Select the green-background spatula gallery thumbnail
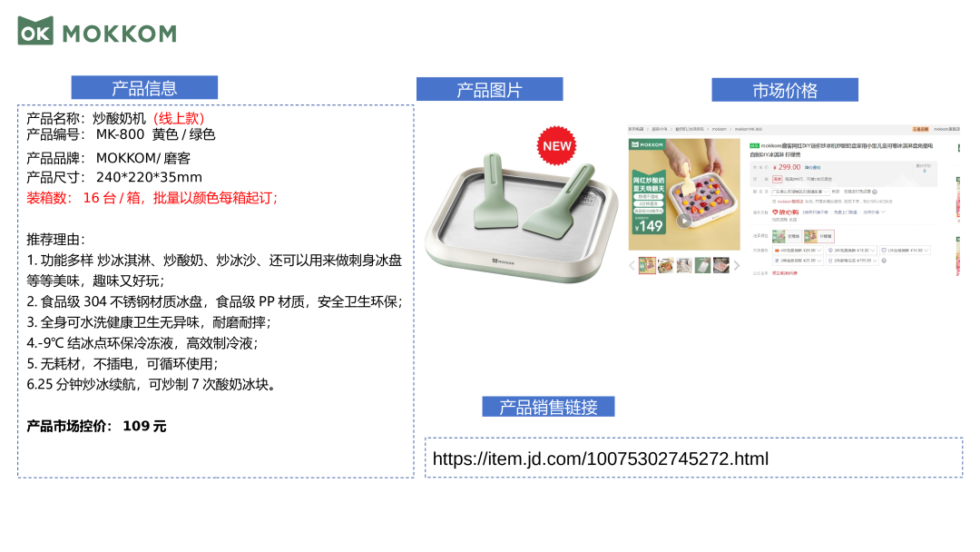 pos(702,266)
